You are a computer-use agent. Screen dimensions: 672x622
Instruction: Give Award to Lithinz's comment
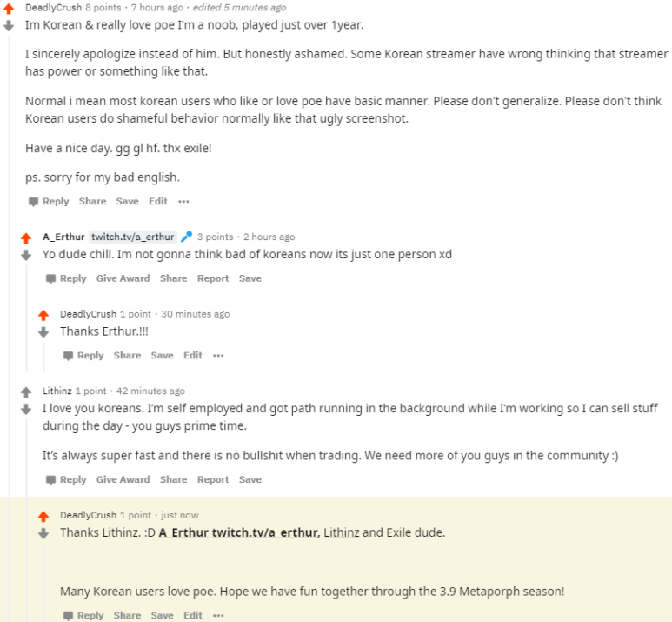tap(123, 479)
